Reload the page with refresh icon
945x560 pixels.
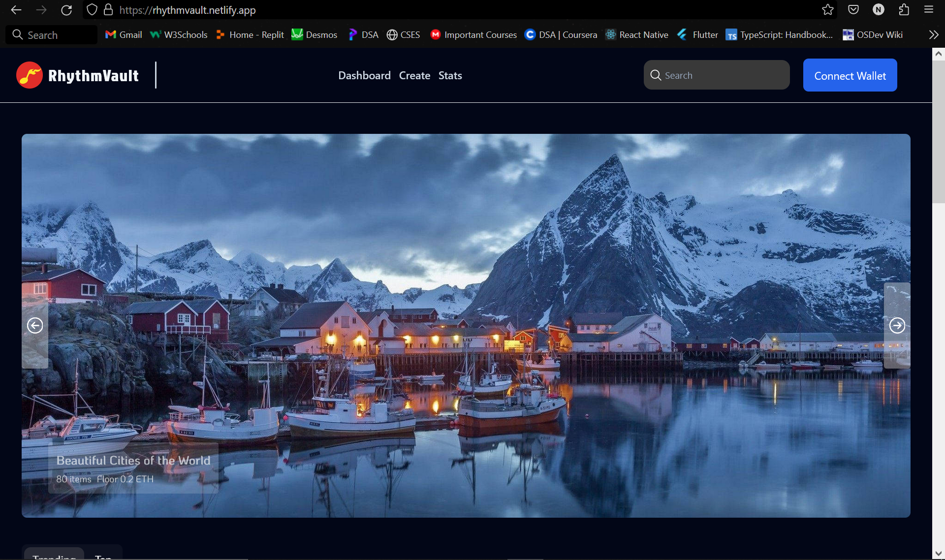pos(66,10)
